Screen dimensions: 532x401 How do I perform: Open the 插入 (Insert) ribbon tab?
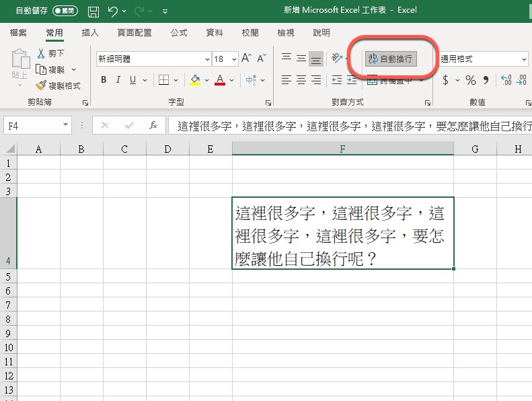click(x=90, y=32)
